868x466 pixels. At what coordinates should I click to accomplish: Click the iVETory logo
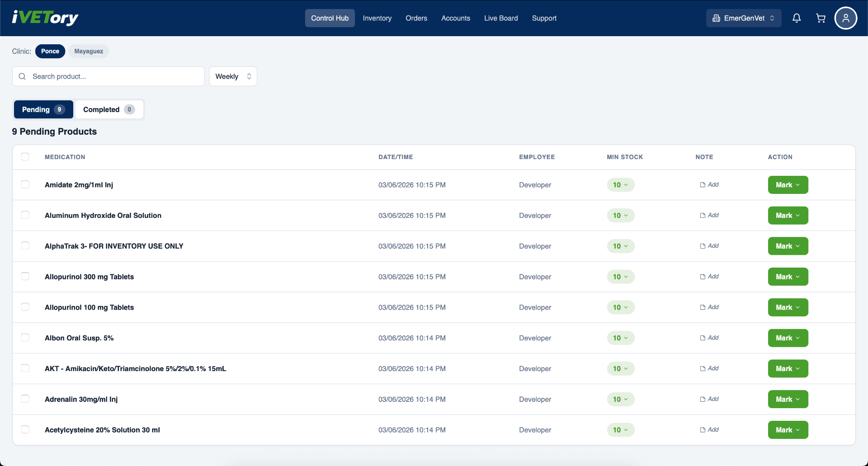coord(45,18)
